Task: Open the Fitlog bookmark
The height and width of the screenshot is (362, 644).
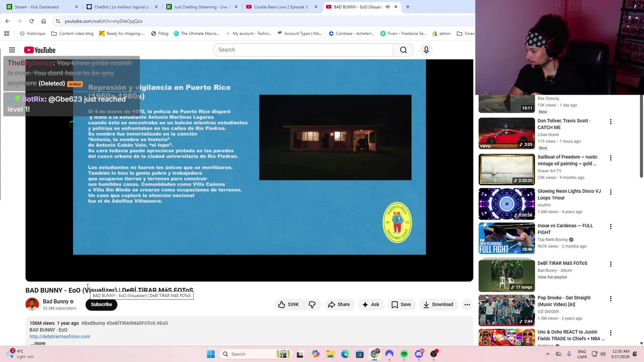Action: (159, 33)
